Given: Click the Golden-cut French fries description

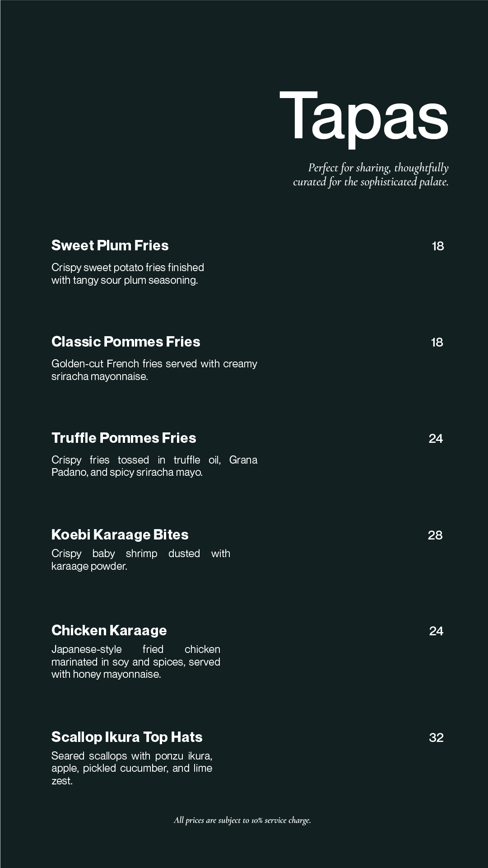Looking at the screenshot, I should (x=154, y=370).
